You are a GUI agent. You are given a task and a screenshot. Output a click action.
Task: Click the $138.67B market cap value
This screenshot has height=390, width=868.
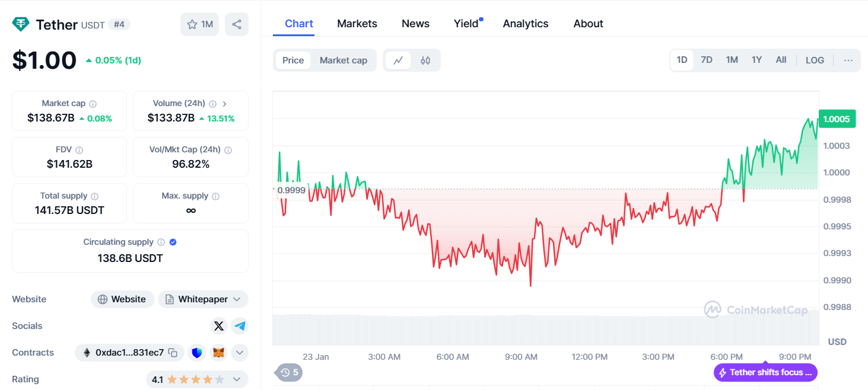pyautogui.click(x=51, y=118)
